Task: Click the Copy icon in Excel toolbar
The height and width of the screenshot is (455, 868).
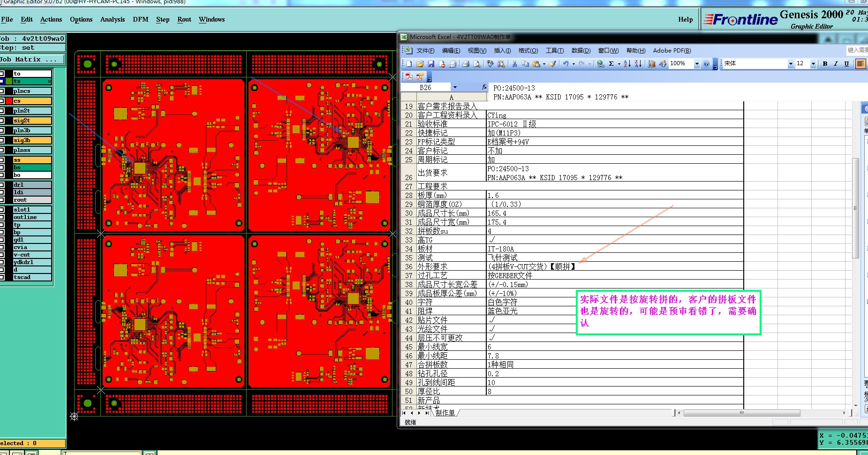Action: pos(525,64)
